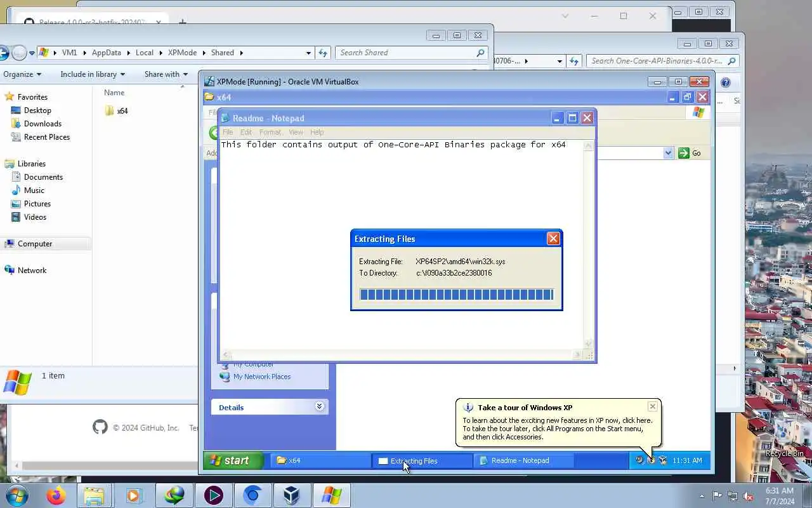This screenshot has width=812, height=508.
Task: Switch to Readme - Notepad taskbar button
Action: 524,460
